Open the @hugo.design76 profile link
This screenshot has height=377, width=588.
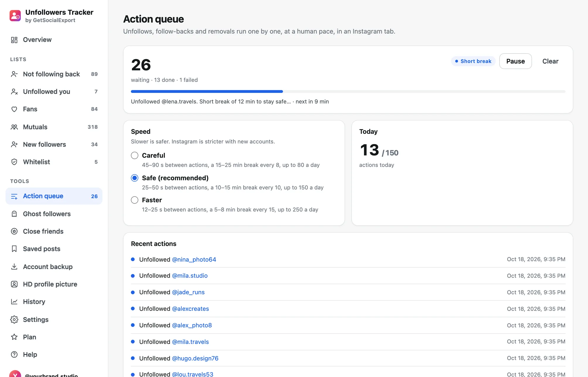point(195,358)
